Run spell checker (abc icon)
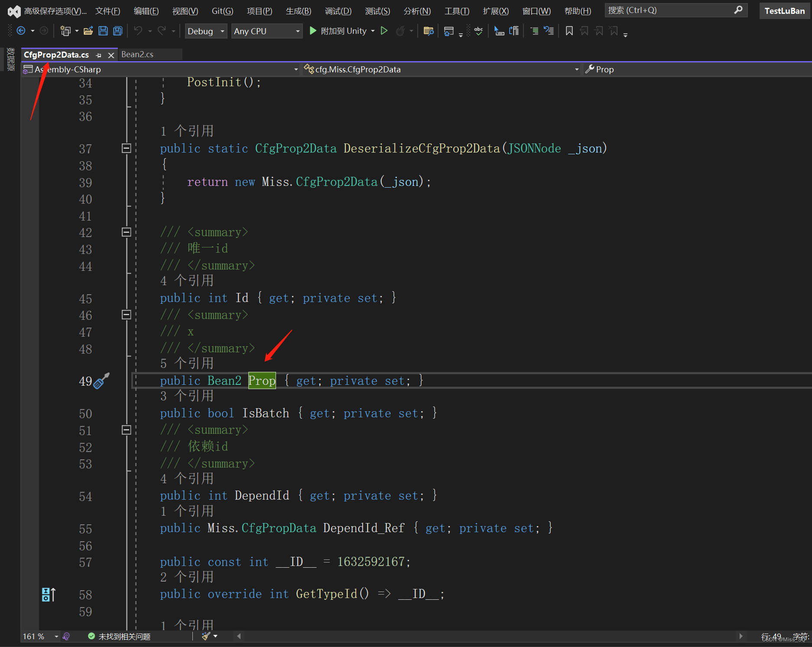 point(478,31)
